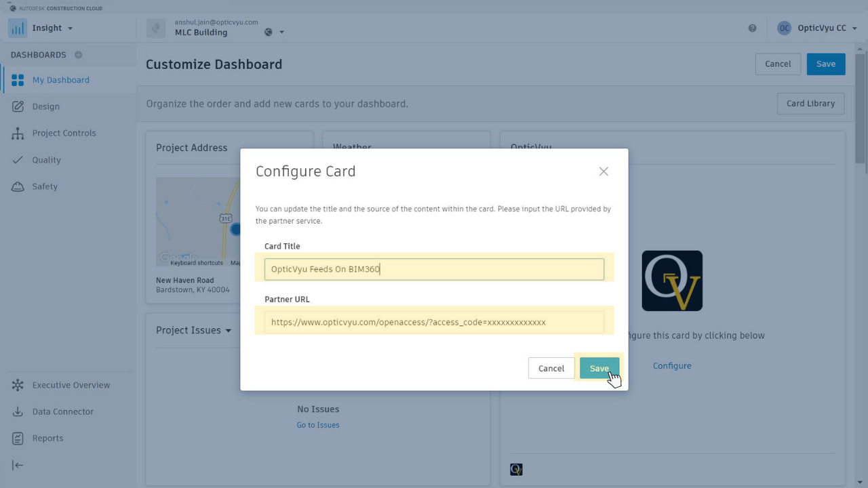Expand the OpticVyu CC account dropdown arrow
The width and height of the screenshot is (868, 488).
point(854,28)
